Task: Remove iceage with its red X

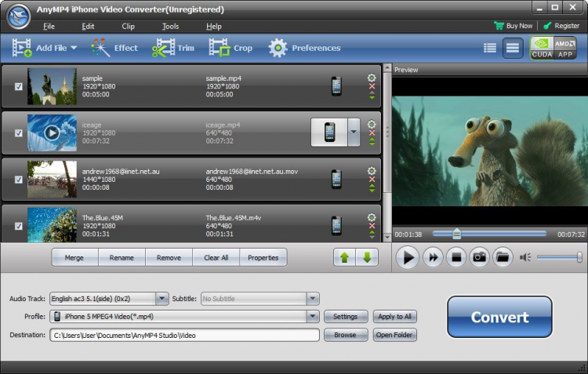Action: tap(372, 133)
